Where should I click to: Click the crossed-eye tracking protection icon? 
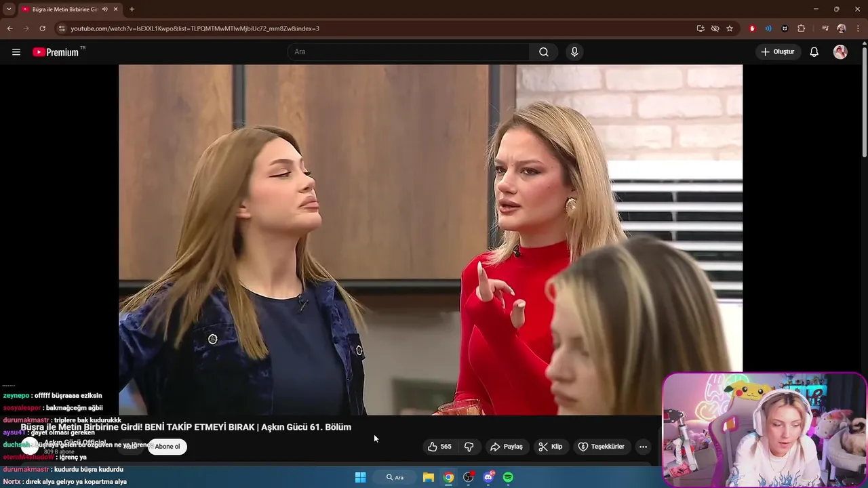(x=715, y=28)
